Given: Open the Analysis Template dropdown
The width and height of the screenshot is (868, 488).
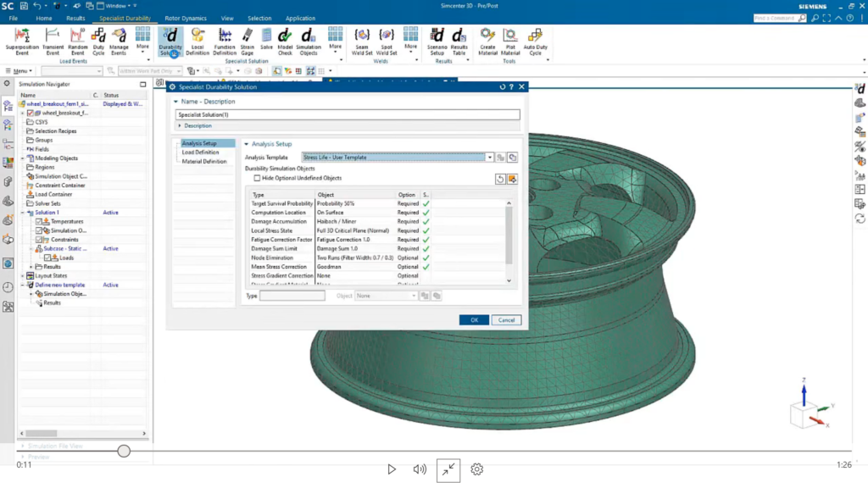Looking at the screenshot, I should pyautogui.click(x=489, y=158).
